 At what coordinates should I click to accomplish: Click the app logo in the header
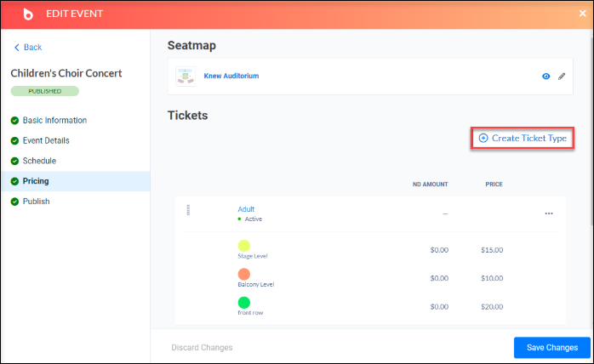click(x=28, y=14)
